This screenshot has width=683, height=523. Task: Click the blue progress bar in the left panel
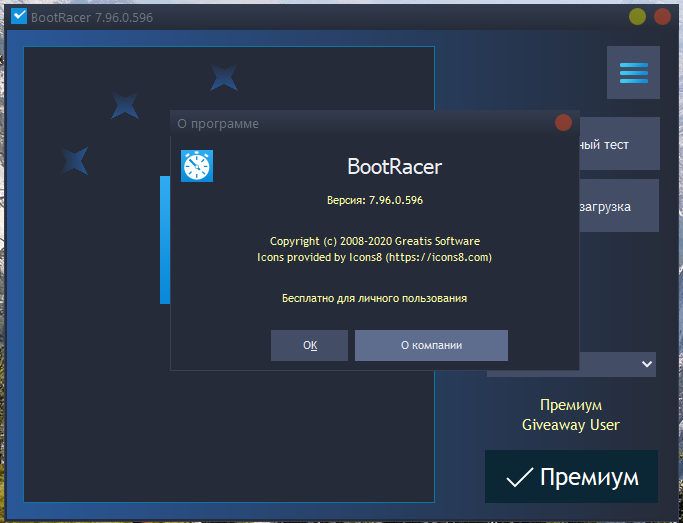point(165,240)
